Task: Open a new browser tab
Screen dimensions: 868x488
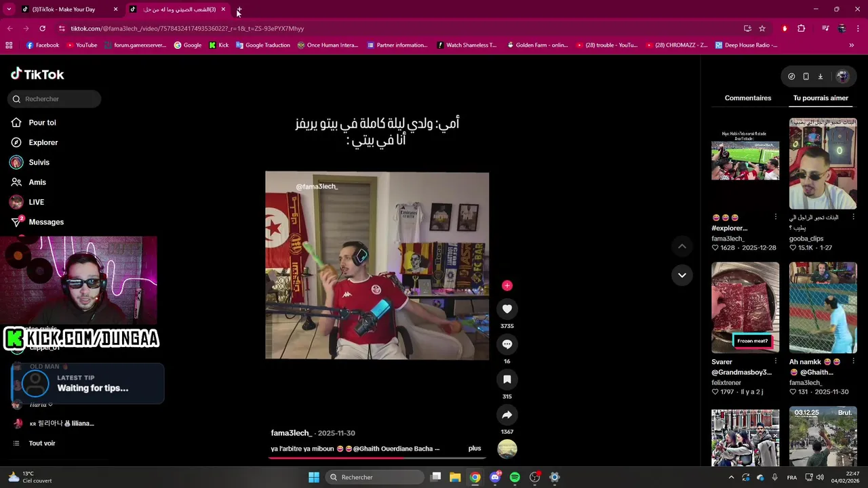Action: point(239,9)
